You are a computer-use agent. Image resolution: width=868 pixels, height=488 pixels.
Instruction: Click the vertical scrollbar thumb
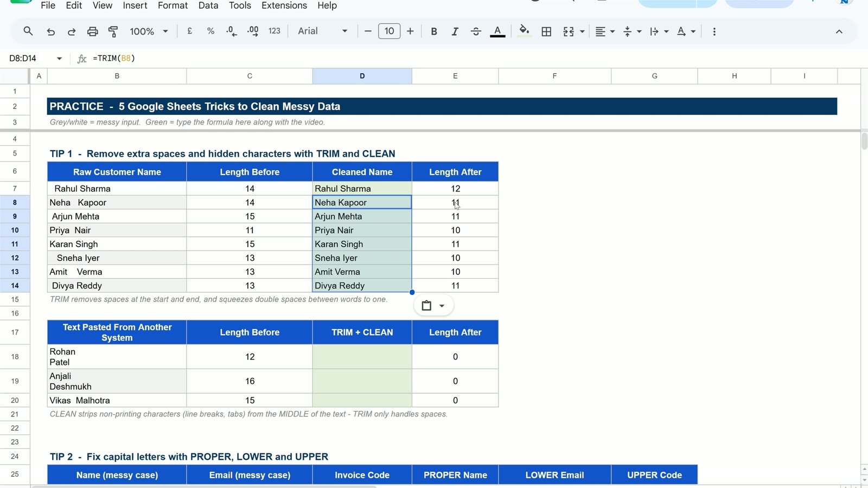tap(864, 142)
